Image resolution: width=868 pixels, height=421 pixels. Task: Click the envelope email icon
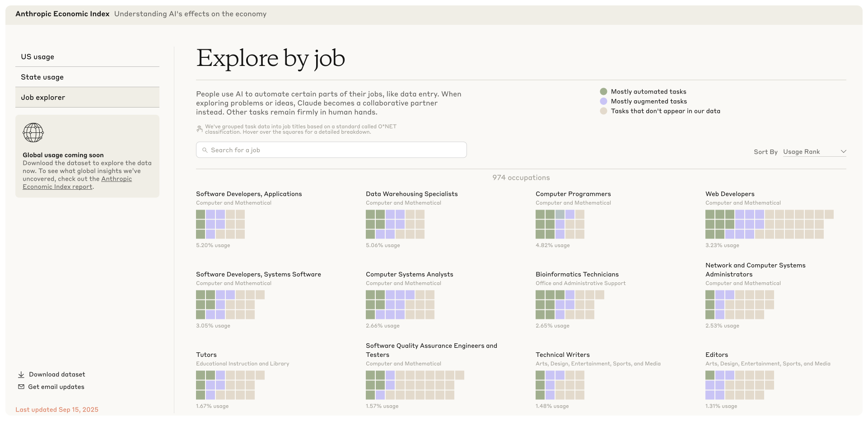tap(21, 387)
